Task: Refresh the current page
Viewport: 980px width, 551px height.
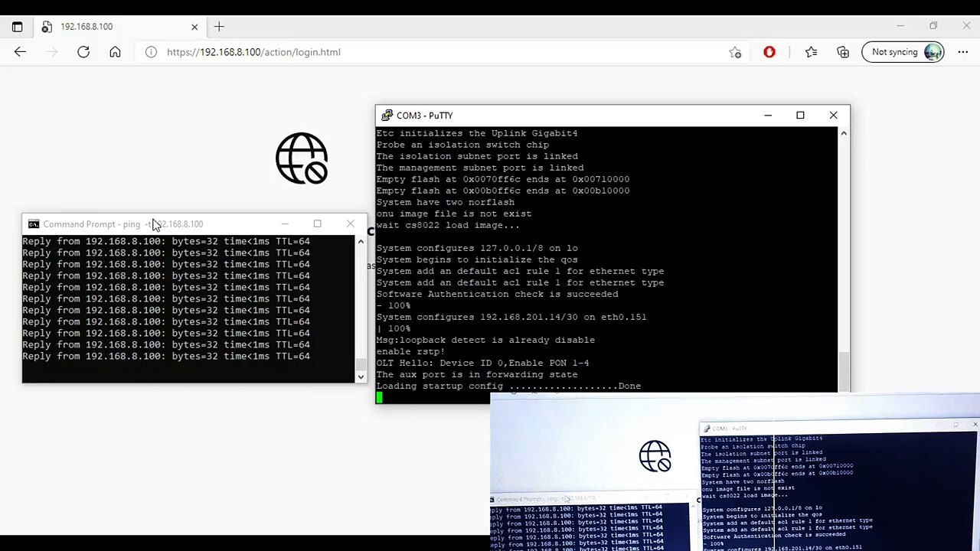Action: pos(83,52)
